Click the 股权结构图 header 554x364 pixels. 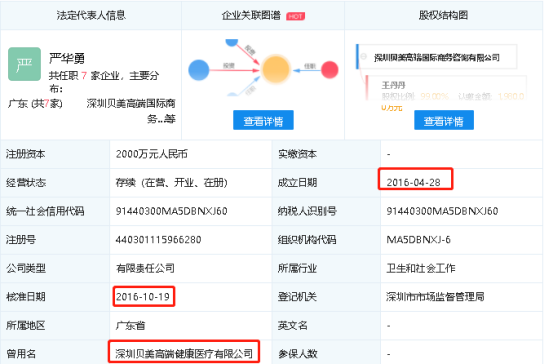click(443, 15)
